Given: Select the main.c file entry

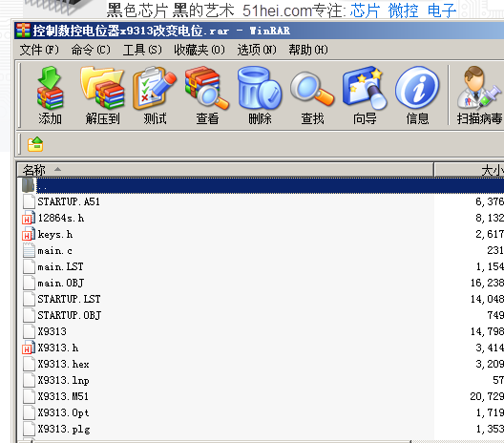Looking at the screenshot, I should (54, 250).
